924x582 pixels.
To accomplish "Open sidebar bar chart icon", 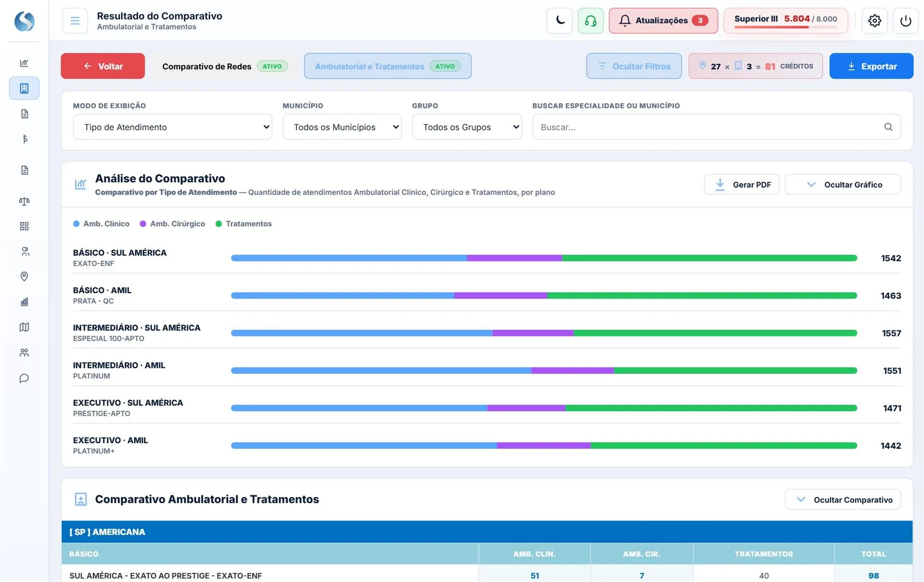I will (x=24, y=302).
